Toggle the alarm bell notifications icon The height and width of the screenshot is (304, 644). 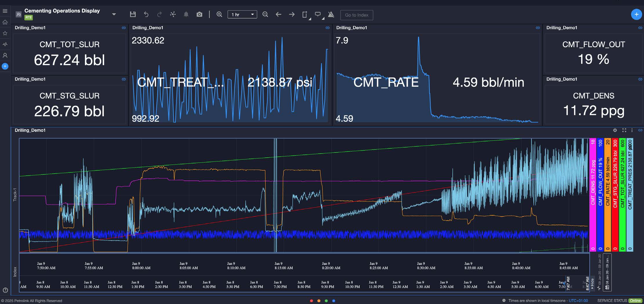[186, 14]
